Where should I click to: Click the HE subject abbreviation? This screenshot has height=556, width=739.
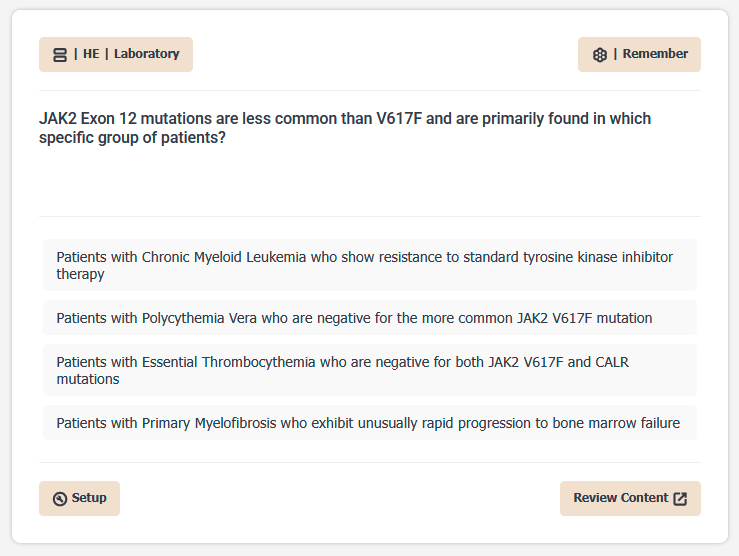(91, 54)
